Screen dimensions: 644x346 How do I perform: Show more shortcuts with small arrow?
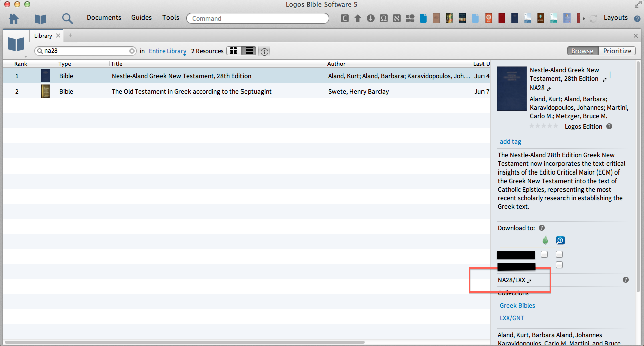(584, 19)
